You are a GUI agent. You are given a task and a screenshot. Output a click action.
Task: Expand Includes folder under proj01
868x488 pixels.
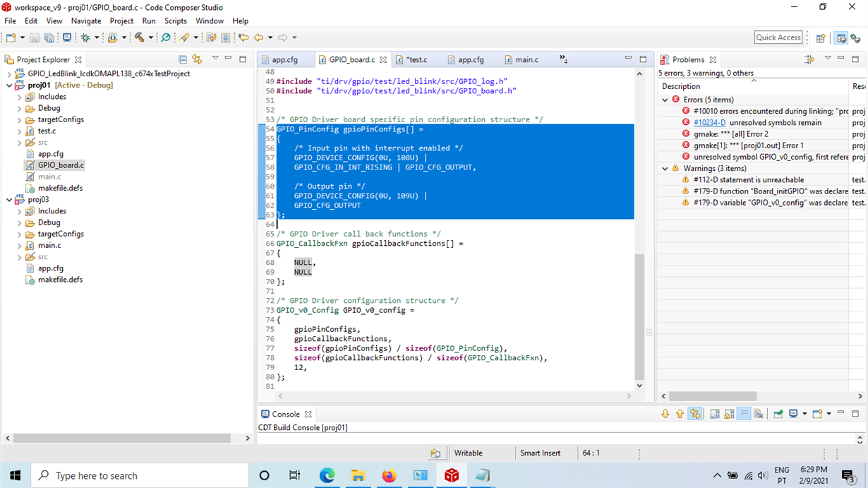19,97
